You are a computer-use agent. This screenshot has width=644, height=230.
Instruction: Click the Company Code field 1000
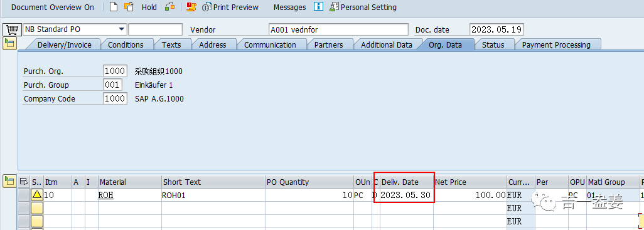(x=115, y=99)
